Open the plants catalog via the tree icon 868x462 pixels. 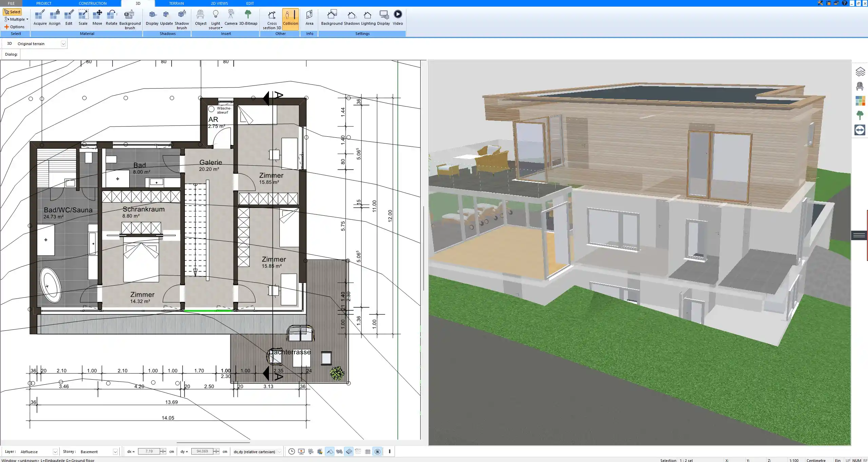click(x=860, y=115)
